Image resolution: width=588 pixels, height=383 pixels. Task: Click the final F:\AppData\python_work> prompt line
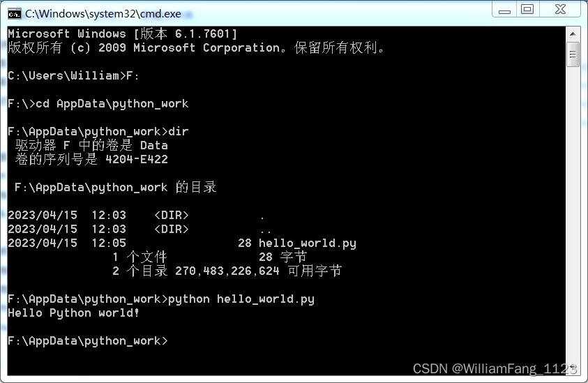(x=88, y=341)
